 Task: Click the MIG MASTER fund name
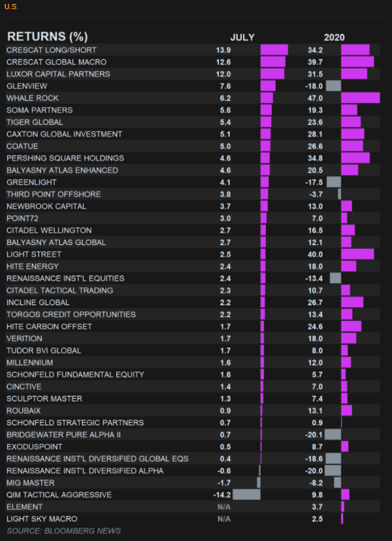click(x=30, y=483)
